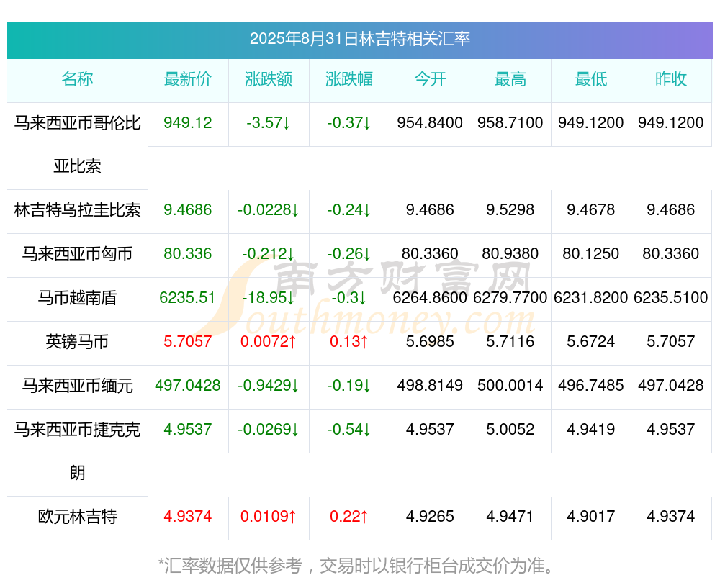
Task: Select the 涨跌幅 column header
Action: 349,79
